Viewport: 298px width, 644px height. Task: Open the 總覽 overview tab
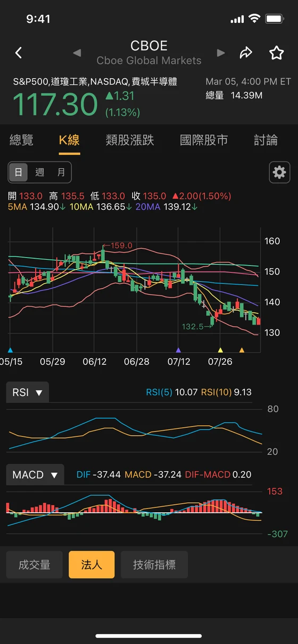pyautogui.click(x=21, y=140)
